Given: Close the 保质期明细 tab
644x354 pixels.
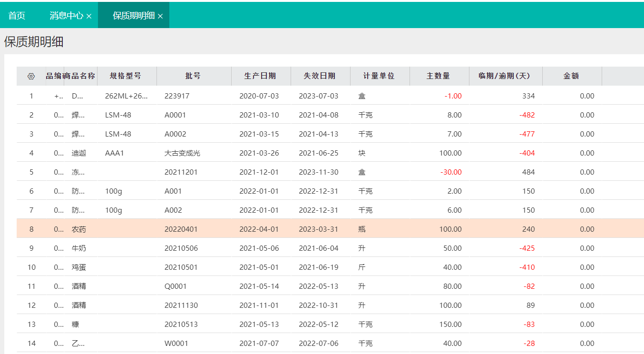Looking at the screenshot, I should pos(160,16).
